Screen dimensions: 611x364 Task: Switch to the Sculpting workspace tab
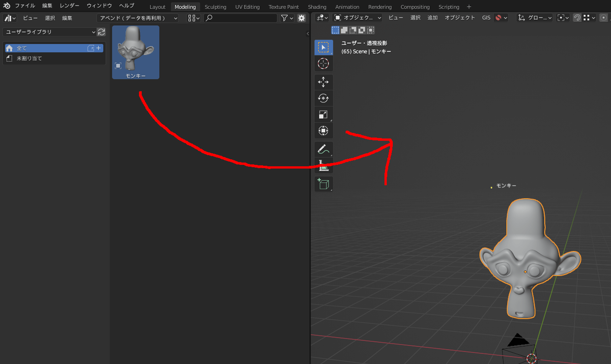pyautogui.click(x=215, y=7)
